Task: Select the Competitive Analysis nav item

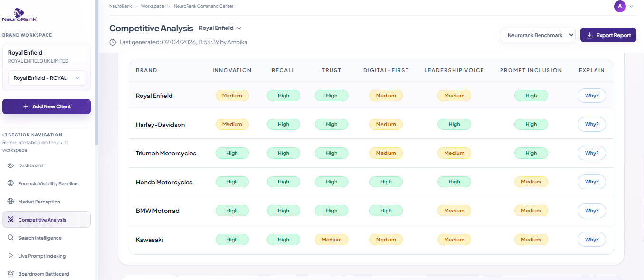Action: (x=47, y=220)
